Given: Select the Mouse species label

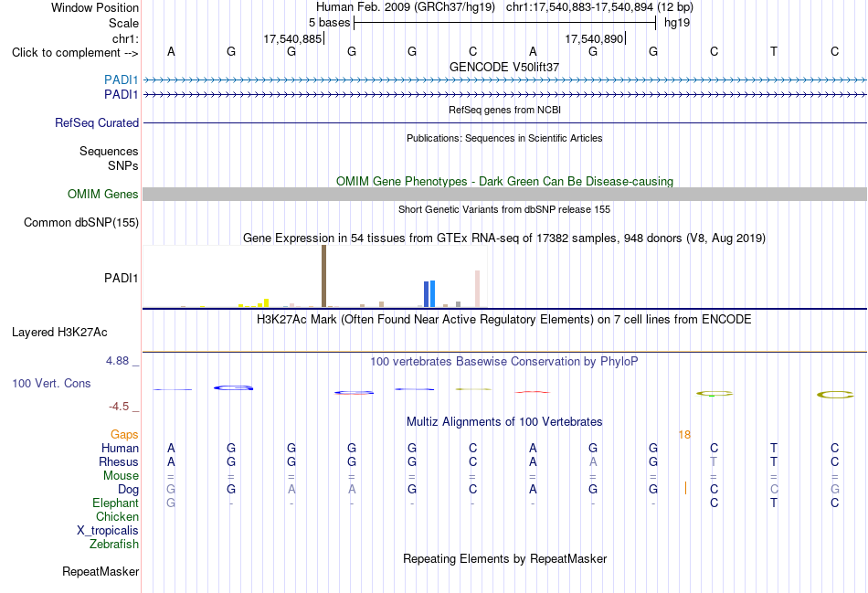Looking at the screenshot, I should point(121,476).
